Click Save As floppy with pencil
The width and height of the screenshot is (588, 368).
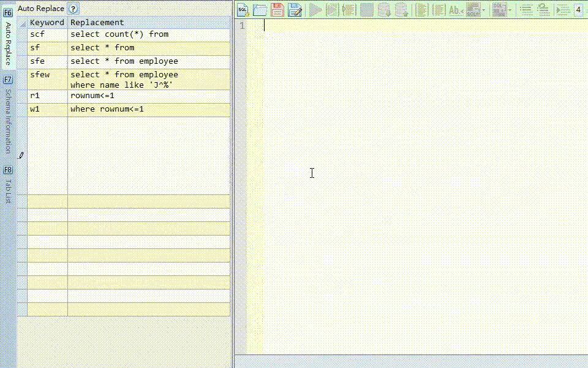(295, 10)
